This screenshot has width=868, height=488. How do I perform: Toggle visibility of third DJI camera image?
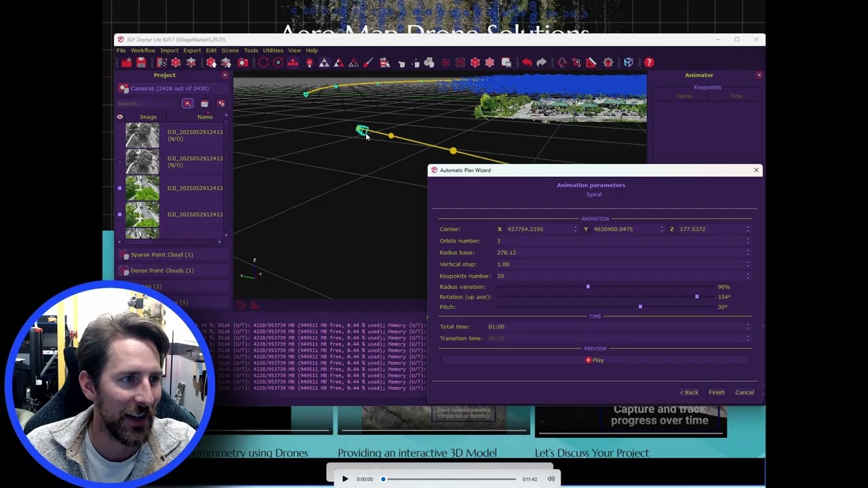click(120, 188)
